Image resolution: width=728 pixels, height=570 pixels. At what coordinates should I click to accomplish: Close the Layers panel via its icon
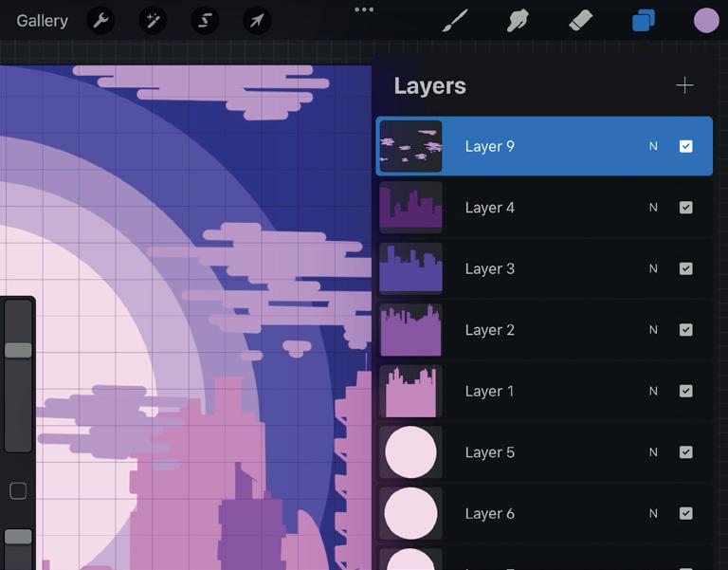[644, 21]
